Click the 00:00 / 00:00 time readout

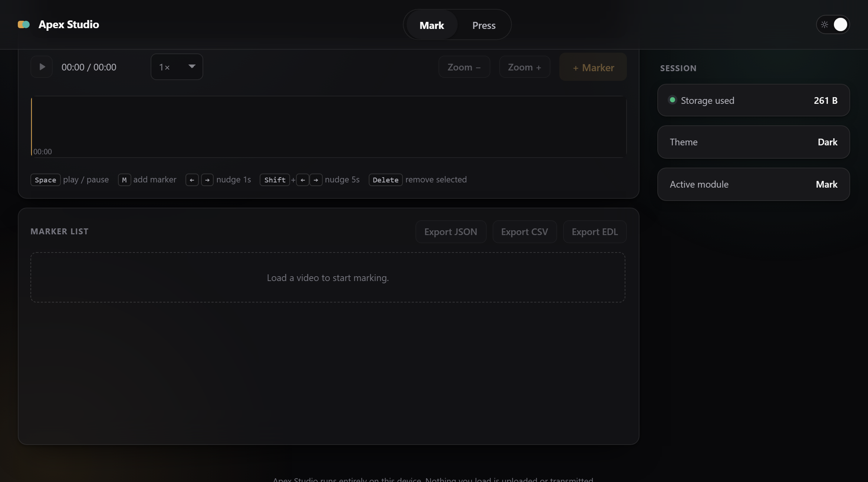pyautogui.click(x=89, y=67)
